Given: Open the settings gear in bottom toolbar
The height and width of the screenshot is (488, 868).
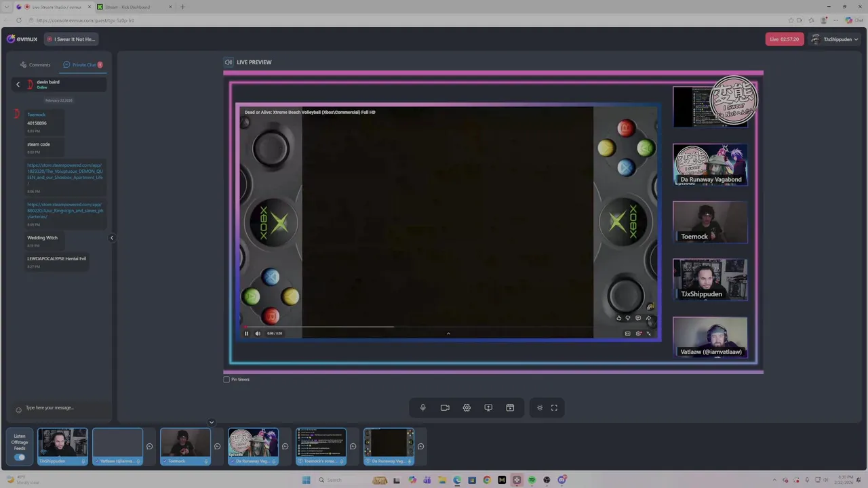Looking at the screenshot, I should (x=467, y=407).
